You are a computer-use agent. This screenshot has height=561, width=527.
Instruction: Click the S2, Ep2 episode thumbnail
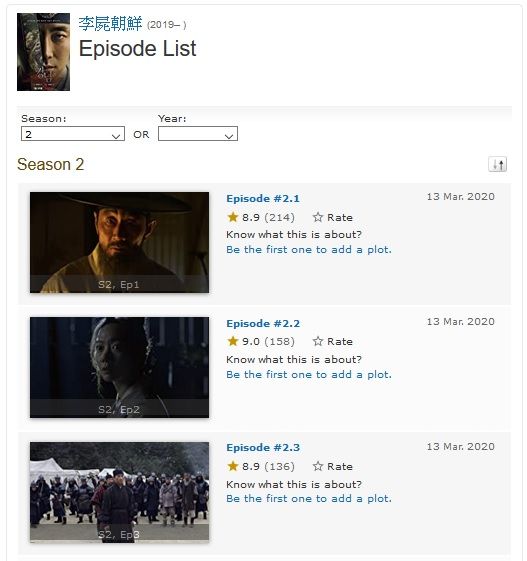coord(119,367)
